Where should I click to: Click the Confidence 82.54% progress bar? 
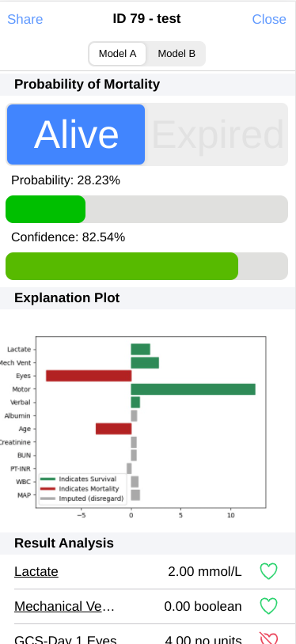(x=146, y=266)
